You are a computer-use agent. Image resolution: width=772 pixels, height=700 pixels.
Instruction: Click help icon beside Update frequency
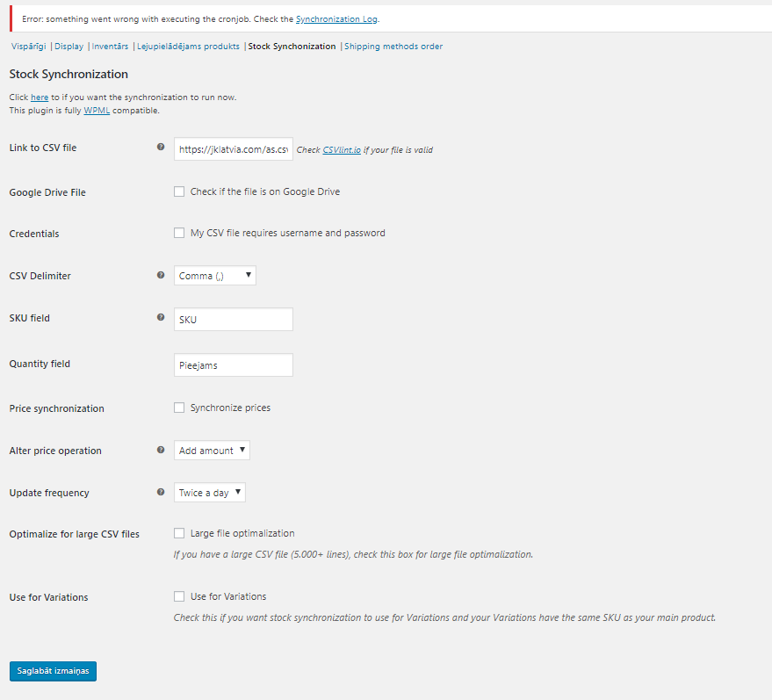(x=161, y=492)
